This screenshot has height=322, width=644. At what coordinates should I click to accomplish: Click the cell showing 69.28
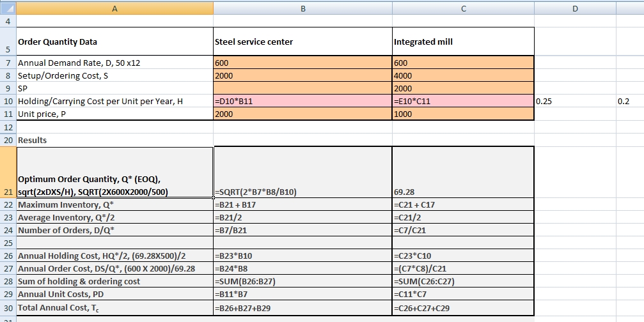462,192
